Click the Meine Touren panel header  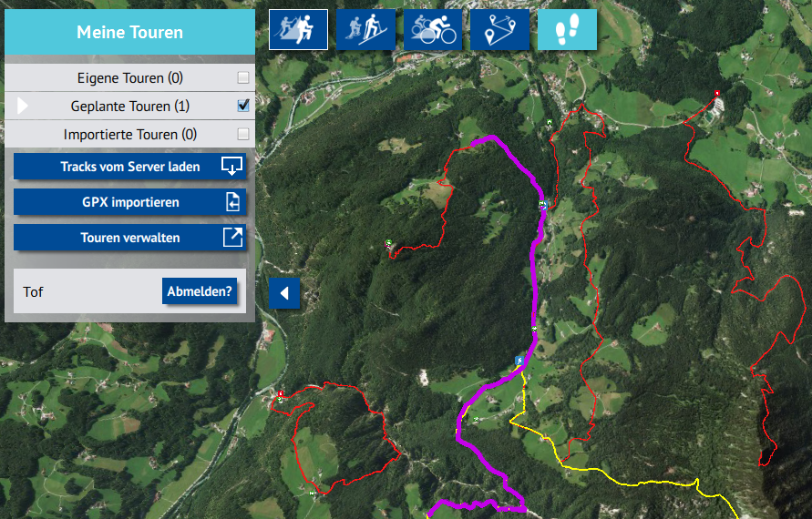(129, 32)
